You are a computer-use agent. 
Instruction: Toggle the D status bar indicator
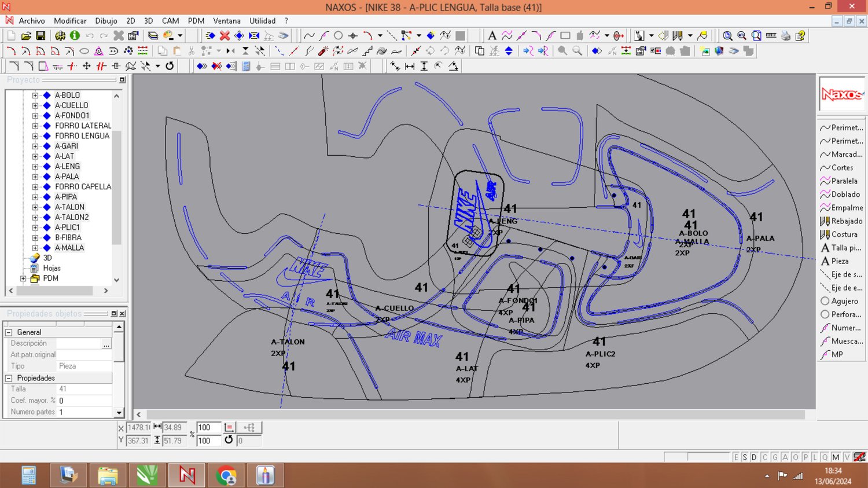[754, 457]
